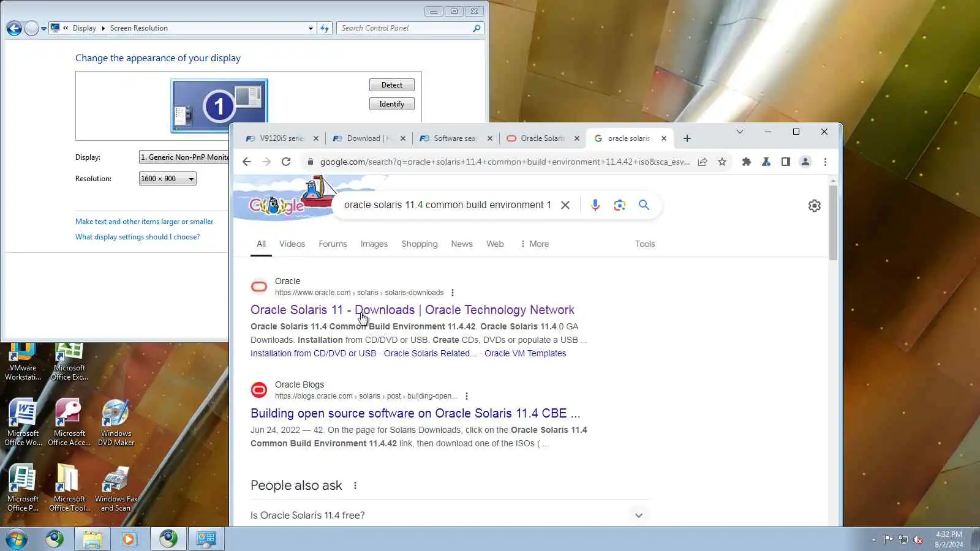980x551 pixels.
Task: Close the Oracle Solaris tab
Action: click(576, 138)
